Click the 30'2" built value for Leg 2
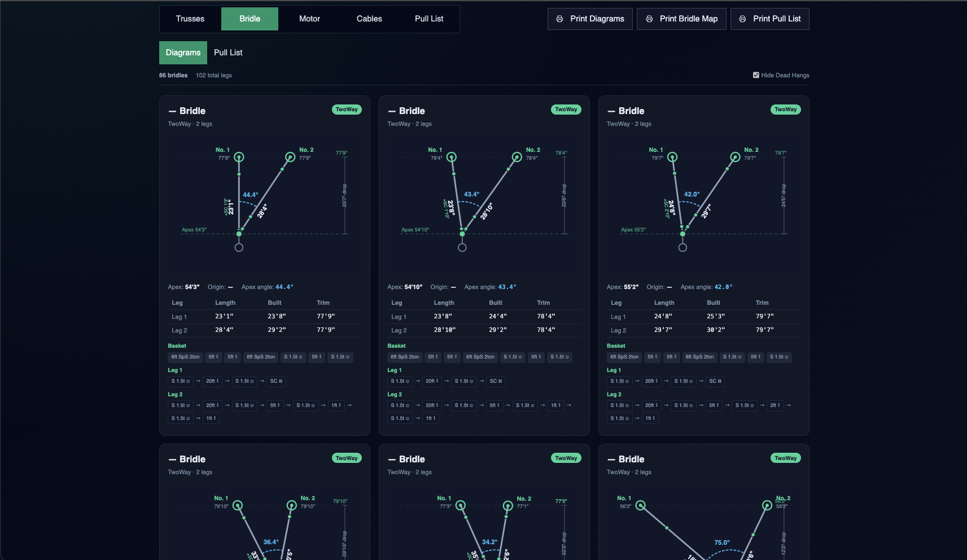Image resolution: width=967 pixels, height=560 pixels. [716, 330]
